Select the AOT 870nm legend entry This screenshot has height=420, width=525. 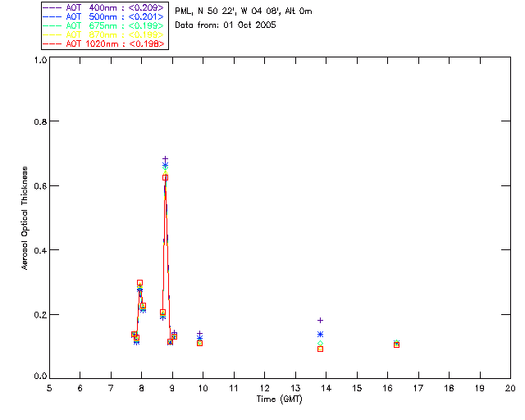point(104,34)
